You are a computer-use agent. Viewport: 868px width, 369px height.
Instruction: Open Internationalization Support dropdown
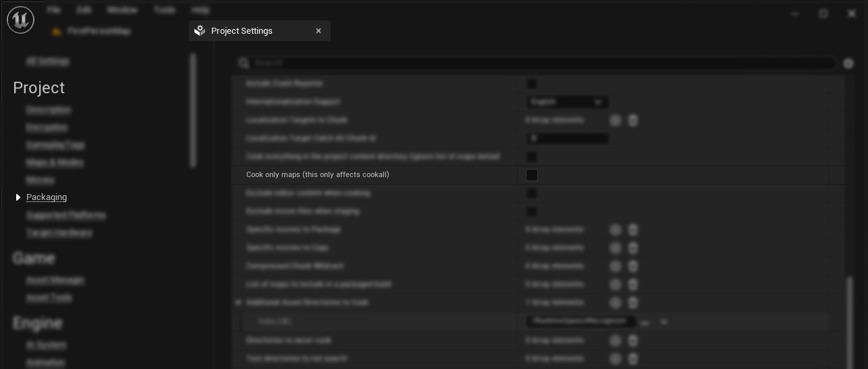point(567,102)
